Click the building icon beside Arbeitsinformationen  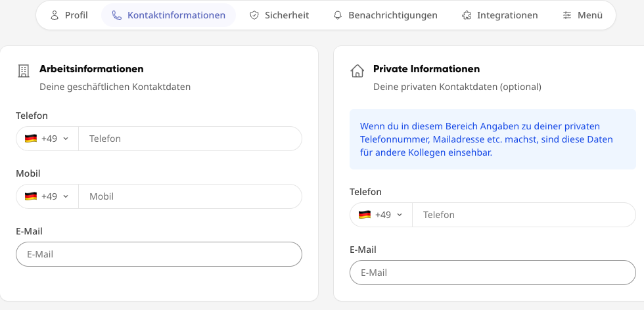point(24,71)
